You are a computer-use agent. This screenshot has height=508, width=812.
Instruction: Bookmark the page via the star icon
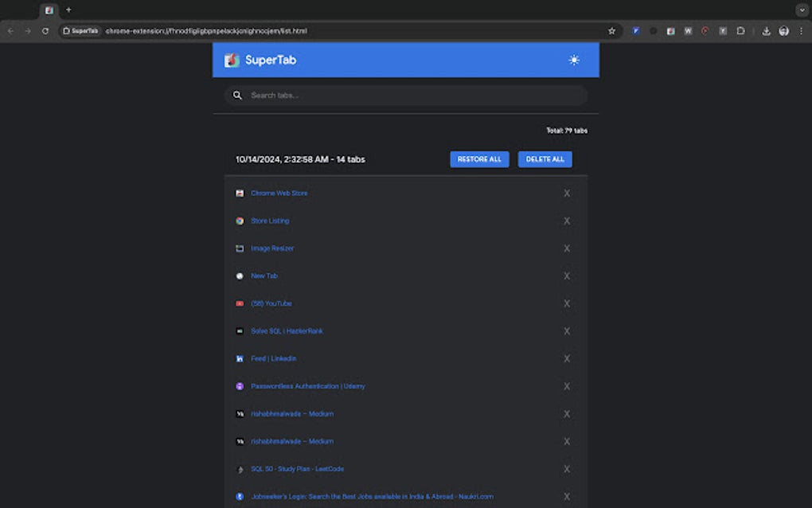pyautogui.click(x=611, y=30)
